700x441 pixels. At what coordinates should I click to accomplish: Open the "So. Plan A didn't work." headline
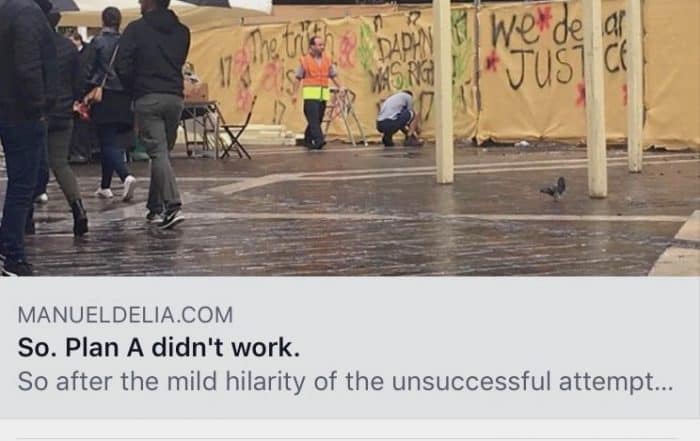point(158,348)
